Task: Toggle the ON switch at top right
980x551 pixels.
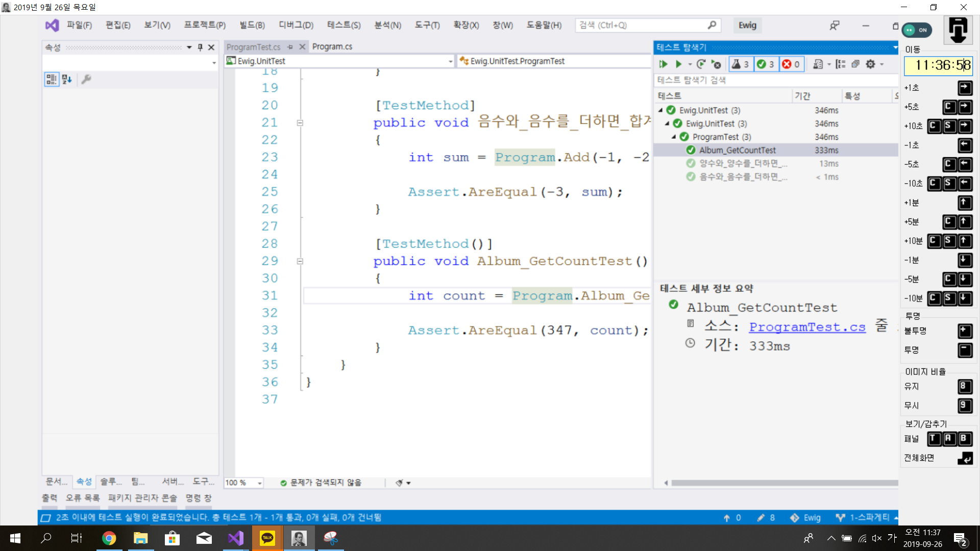Action: (917, 30)
